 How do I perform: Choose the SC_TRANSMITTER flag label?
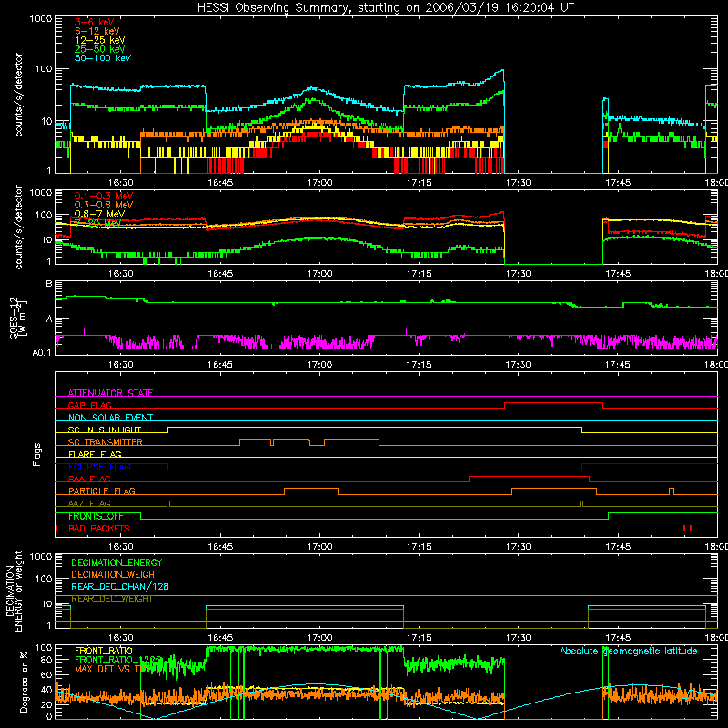106,442
